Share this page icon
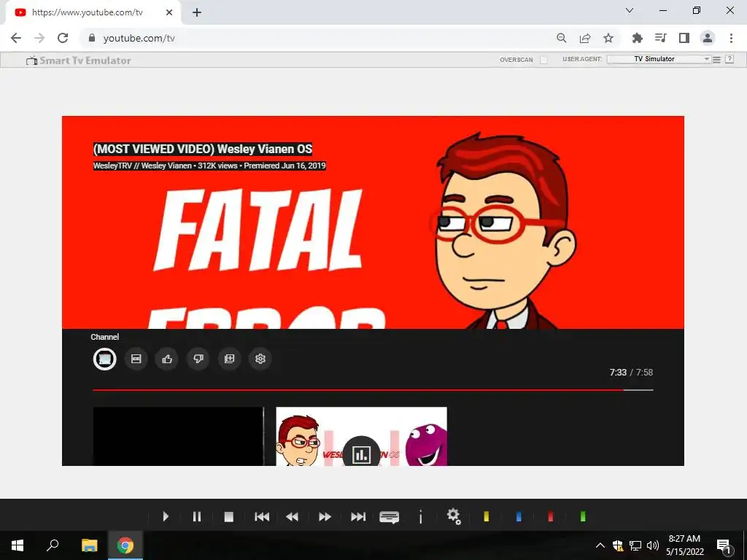This screenshot has width=747, height=560. click(x=585, y=38)
